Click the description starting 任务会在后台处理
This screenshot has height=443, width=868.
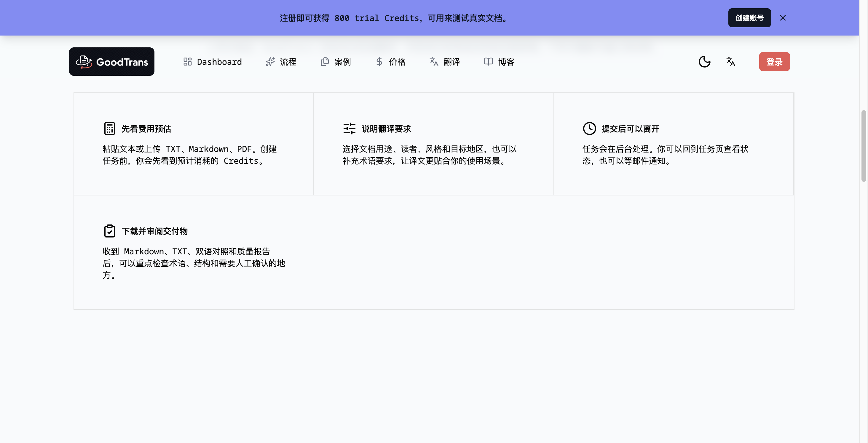[665, 155]
